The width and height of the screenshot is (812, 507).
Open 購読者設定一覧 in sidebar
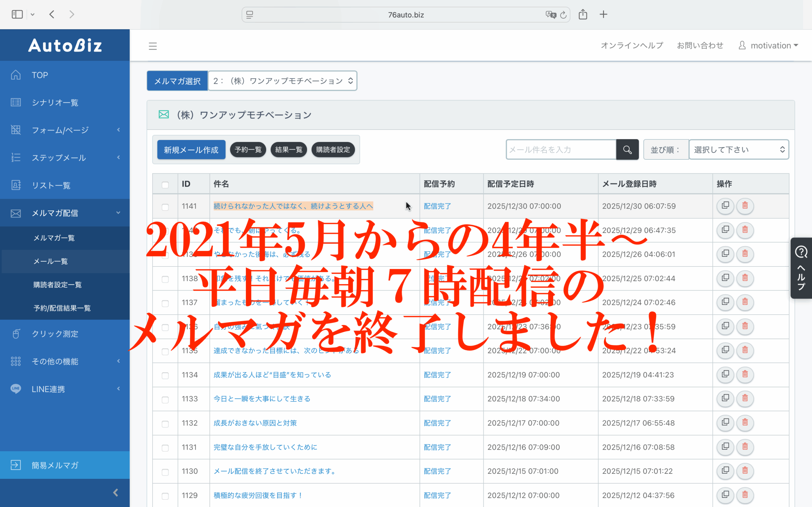tap(57, 285)
